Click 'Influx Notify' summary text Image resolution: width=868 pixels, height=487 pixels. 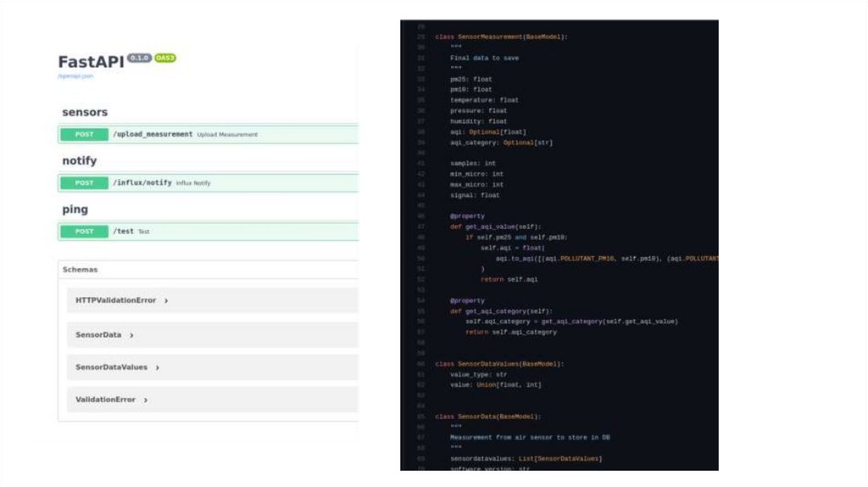pyautogui.click(x=193, y=183)
